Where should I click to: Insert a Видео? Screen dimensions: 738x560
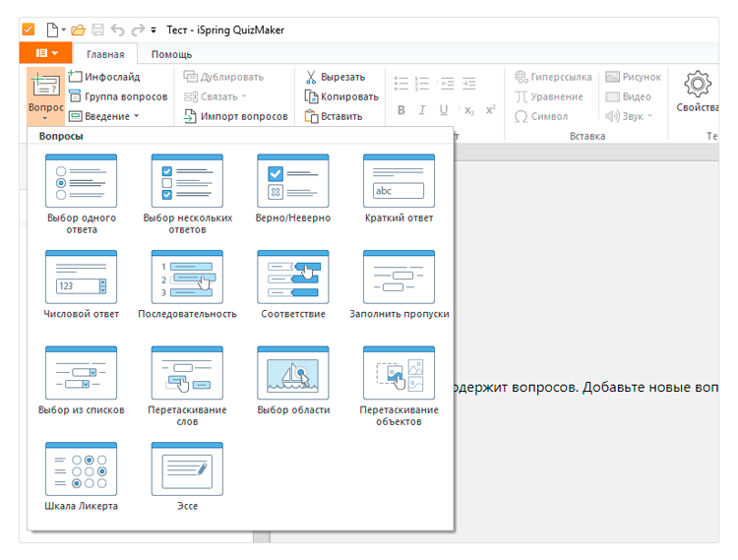click(x=629, y=96)
